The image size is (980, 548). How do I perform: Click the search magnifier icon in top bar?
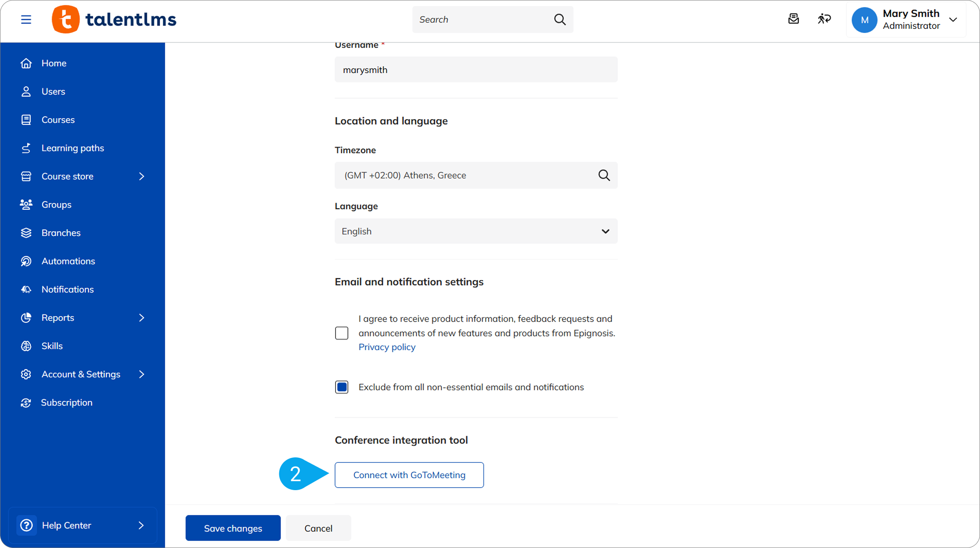coord(560,20)
